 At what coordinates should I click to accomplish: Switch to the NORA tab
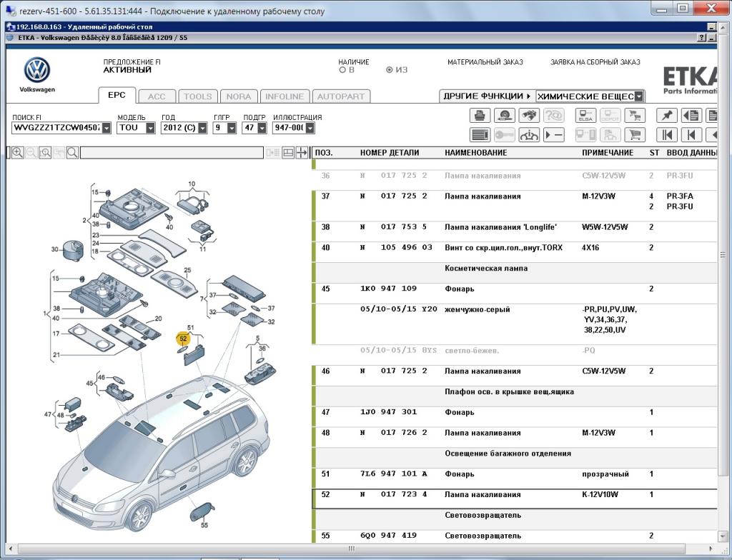pos(239,96)
